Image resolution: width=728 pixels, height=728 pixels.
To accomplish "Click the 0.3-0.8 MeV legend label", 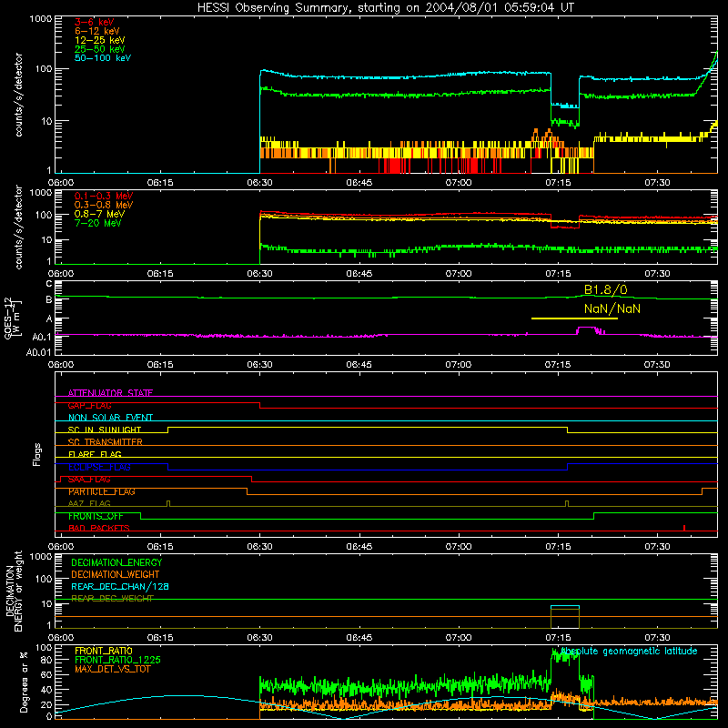I will 104,205.
